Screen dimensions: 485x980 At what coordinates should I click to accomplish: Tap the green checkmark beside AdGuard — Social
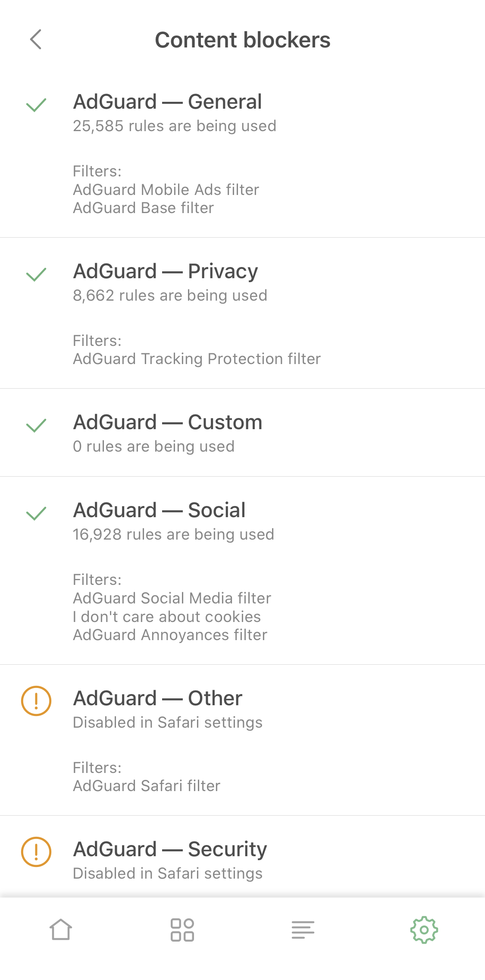[x=36, y=513]
